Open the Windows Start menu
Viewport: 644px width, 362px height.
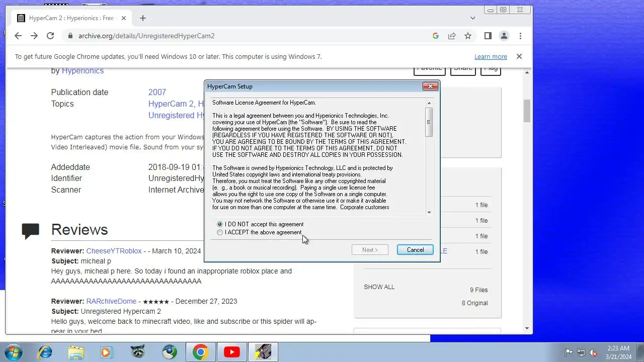tap(13, 352)
